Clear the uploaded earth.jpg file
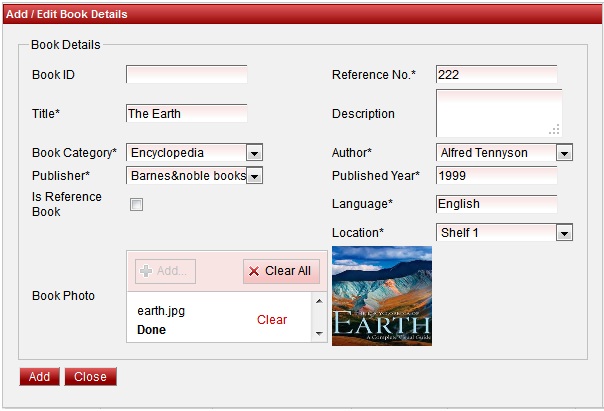This screenshot has width=604, height=411. pos(272,320)
